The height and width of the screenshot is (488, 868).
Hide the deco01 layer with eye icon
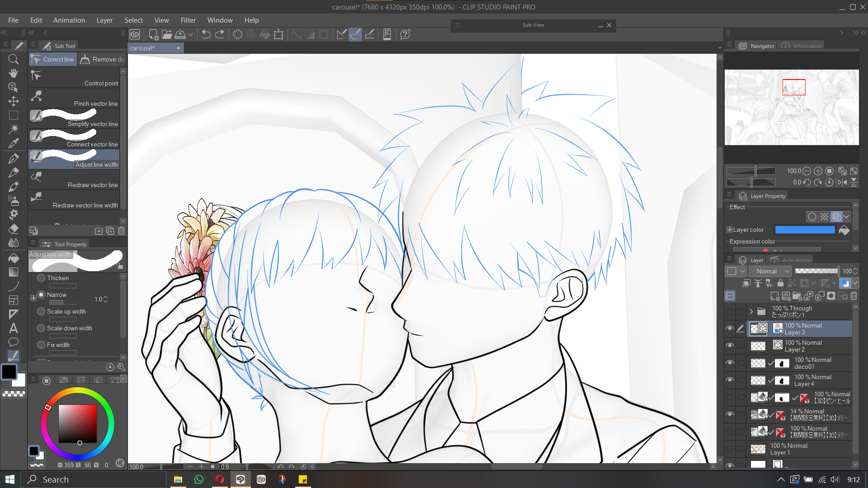[730, 363]
